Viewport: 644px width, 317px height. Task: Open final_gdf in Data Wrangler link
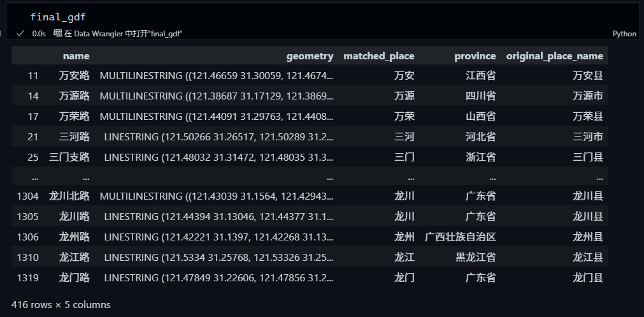[x=124, y=34]
